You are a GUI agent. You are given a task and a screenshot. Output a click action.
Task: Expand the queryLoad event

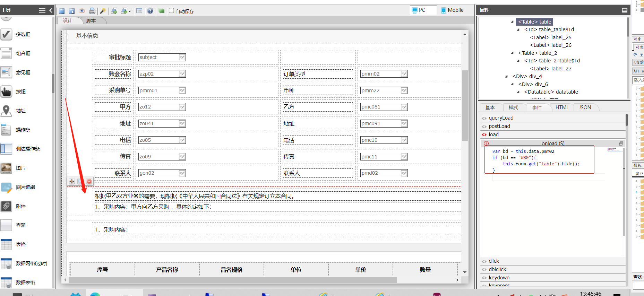point(553,118)
